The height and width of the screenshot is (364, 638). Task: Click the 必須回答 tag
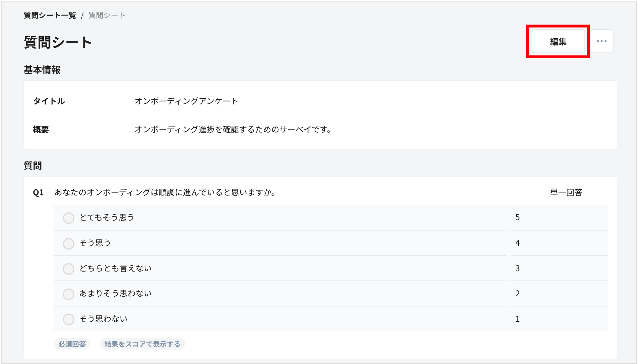[72, 343]
